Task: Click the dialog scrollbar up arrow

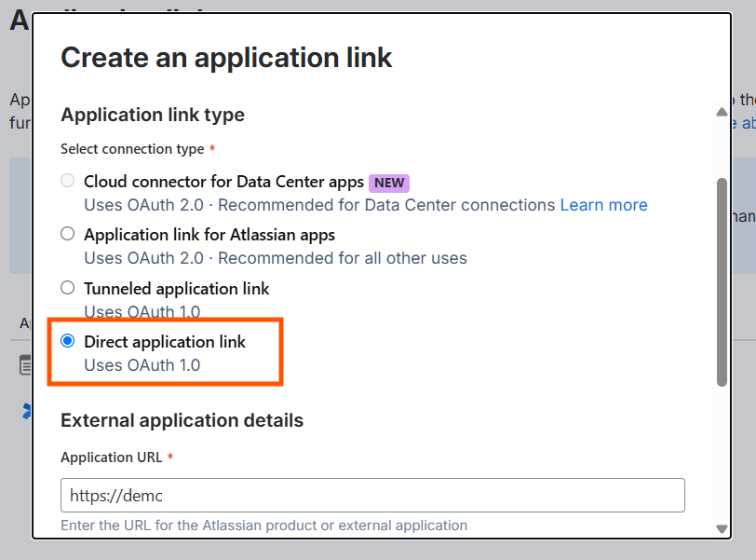Action: click(x=722, y=113)
